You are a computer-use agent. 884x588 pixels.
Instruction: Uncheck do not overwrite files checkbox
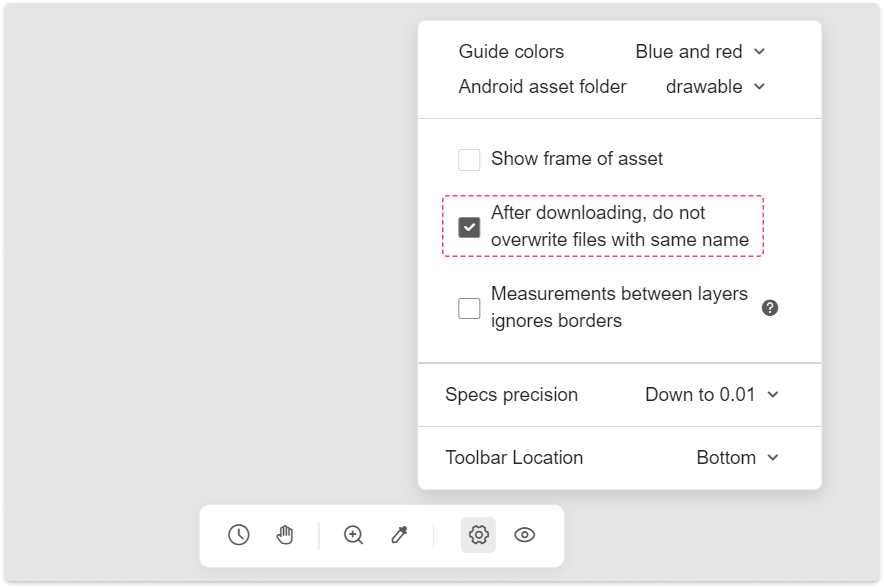[x=469, y=227]
